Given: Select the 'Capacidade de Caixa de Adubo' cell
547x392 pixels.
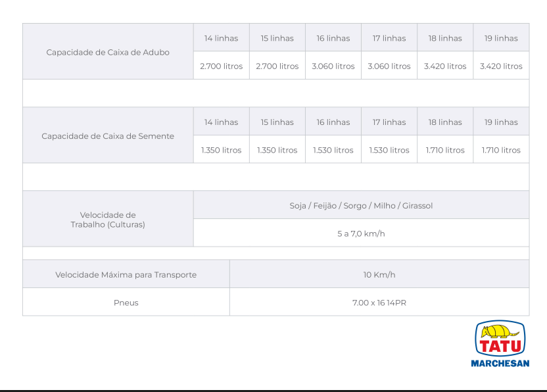Looking at the screenshot, I should [x=108, y=52].
